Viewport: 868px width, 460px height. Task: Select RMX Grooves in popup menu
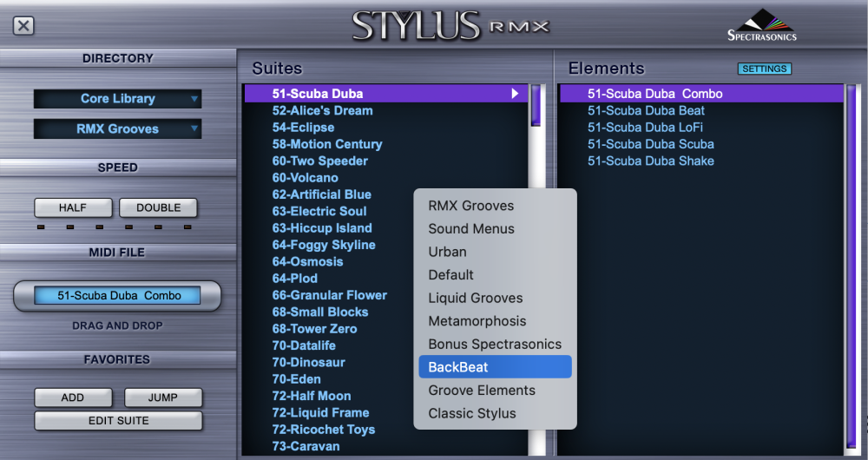coord(495,206)
